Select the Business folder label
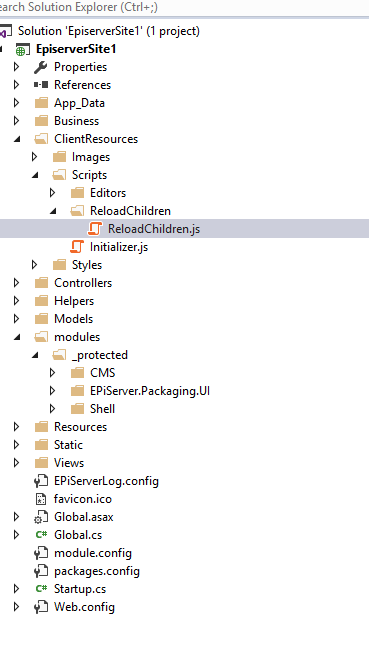Viewport: 369px width, 672px height. 76,121
